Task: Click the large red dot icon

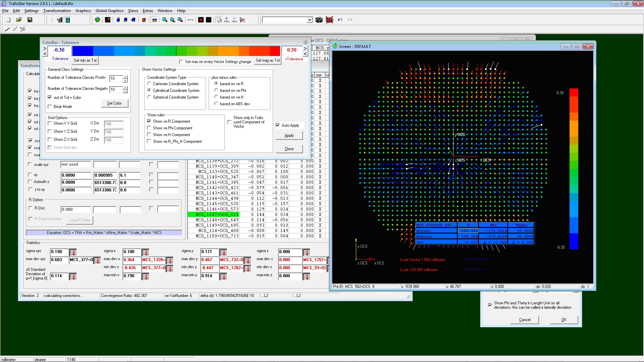Action: tap(201, 20)
